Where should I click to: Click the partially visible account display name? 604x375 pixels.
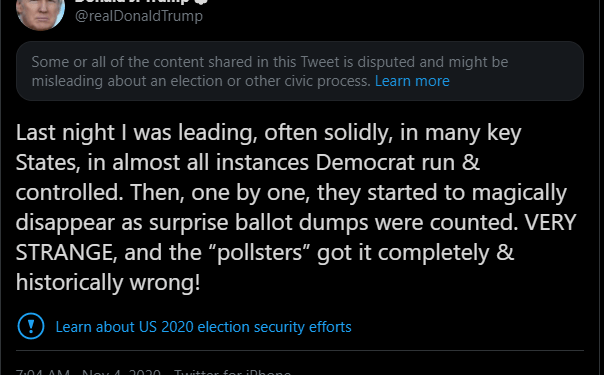tap(132, 1)
